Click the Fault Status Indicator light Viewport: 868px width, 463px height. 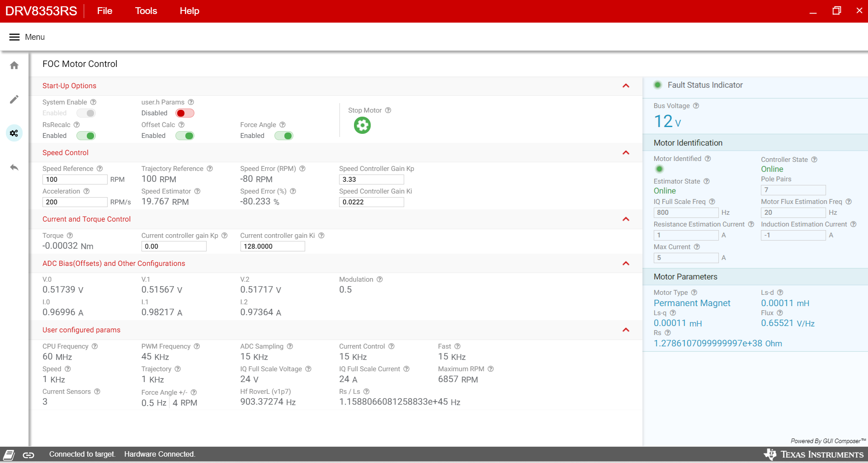tap(658, 85)
